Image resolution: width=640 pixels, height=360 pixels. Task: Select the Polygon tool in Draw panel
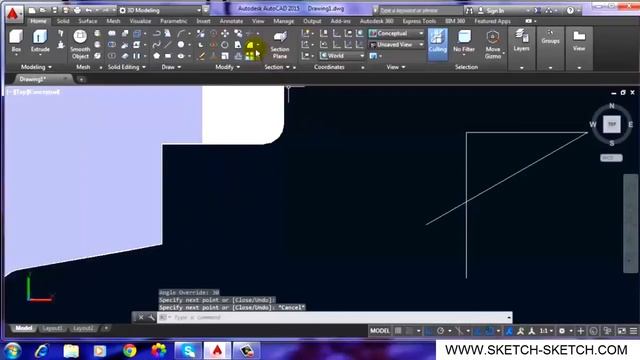tap(156, 56)
